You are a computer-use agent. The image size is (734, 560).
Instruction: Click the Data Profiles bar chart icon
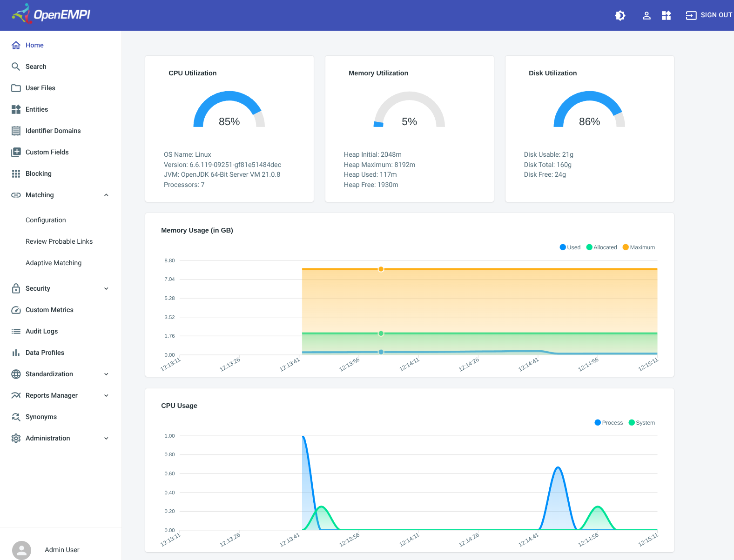pos(16,353)
